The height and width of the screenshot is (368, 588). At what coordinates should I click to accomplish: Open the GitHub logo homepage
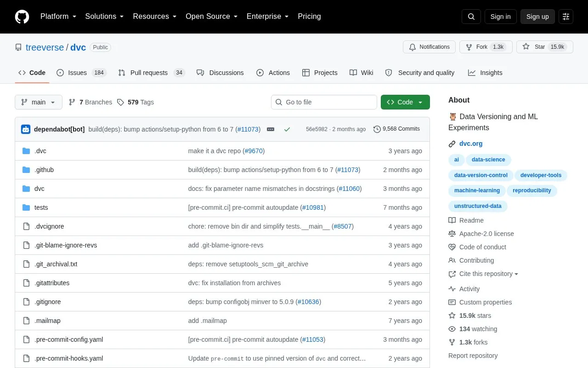click(22, 17)
